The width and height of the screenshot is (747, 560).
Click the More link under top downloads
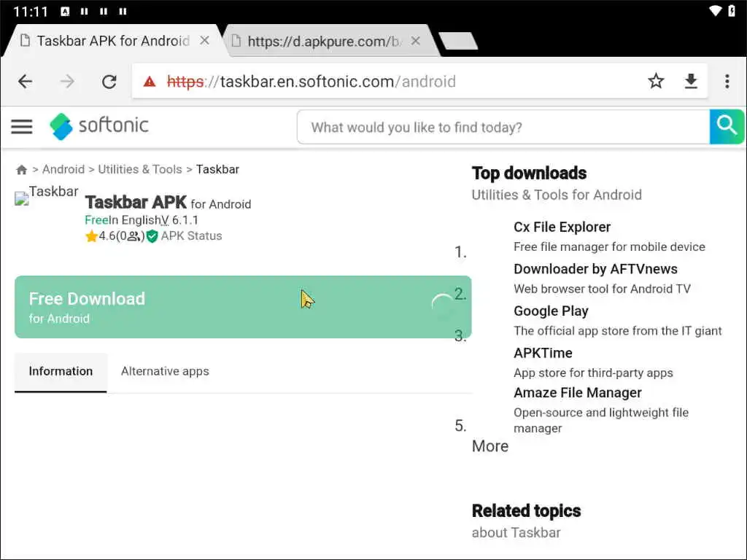point(490,446)
